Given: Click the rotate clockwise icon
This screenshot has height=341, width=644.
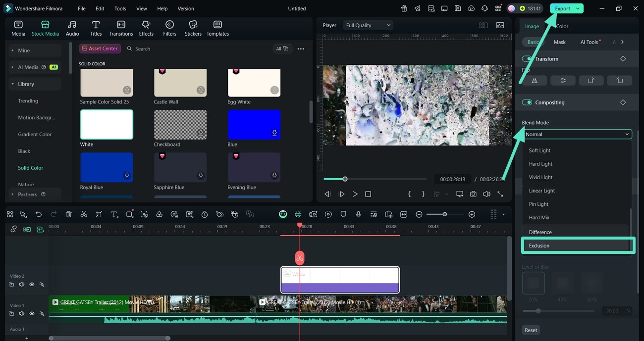Looking at the screenshot, I should pos(591,80).
